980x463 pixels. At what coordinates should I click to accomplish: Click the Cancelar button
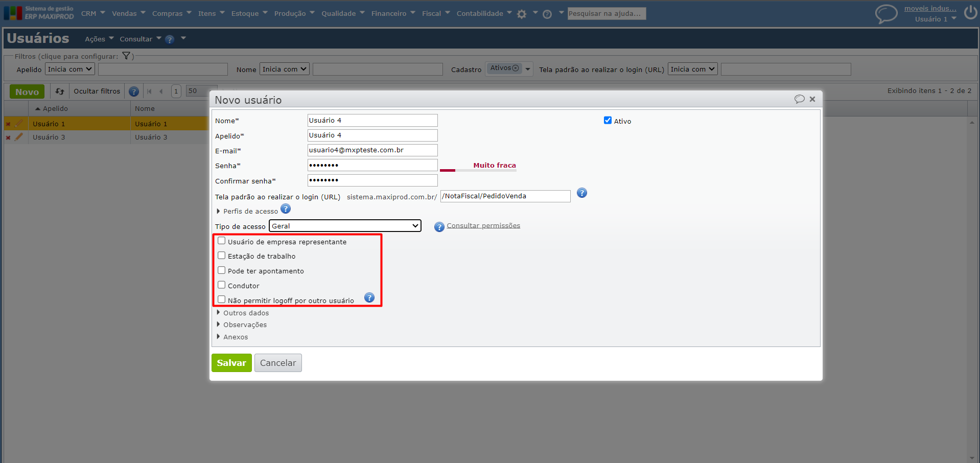pos(278,363)
